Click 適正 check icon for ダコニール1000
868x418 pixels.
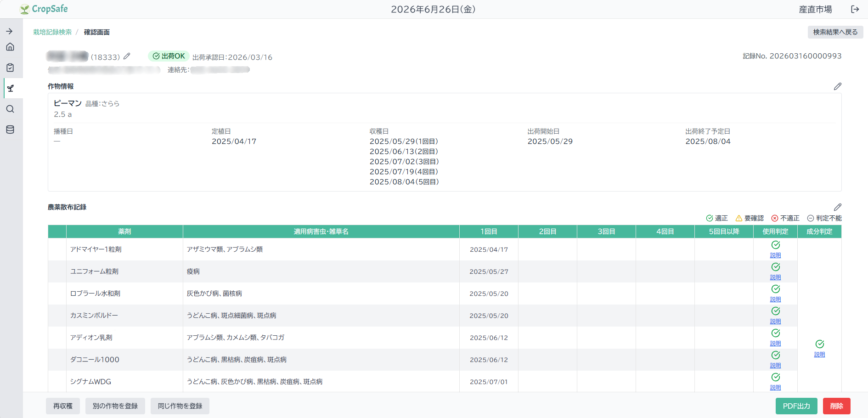pos(776,355)
